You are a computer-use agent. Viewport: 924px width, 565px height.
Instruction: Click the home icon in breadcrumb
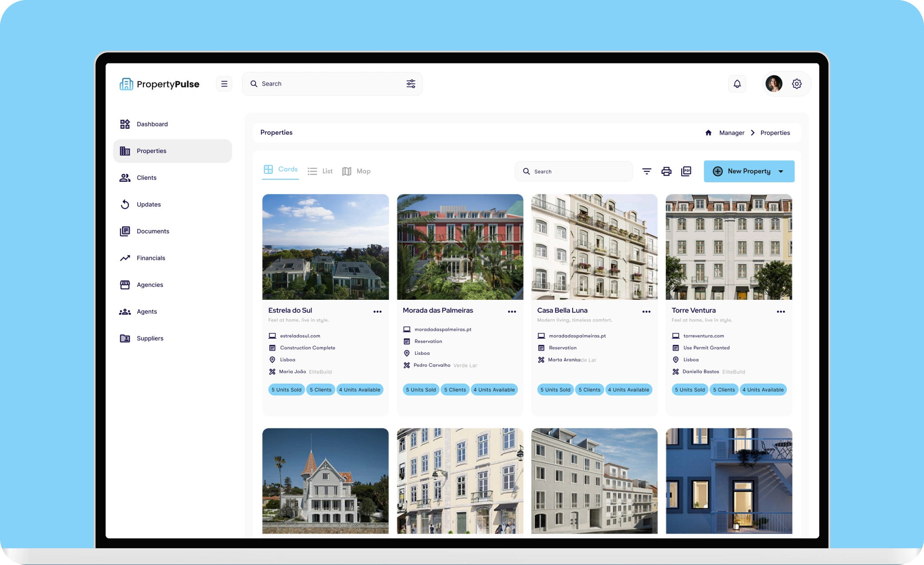708,133
